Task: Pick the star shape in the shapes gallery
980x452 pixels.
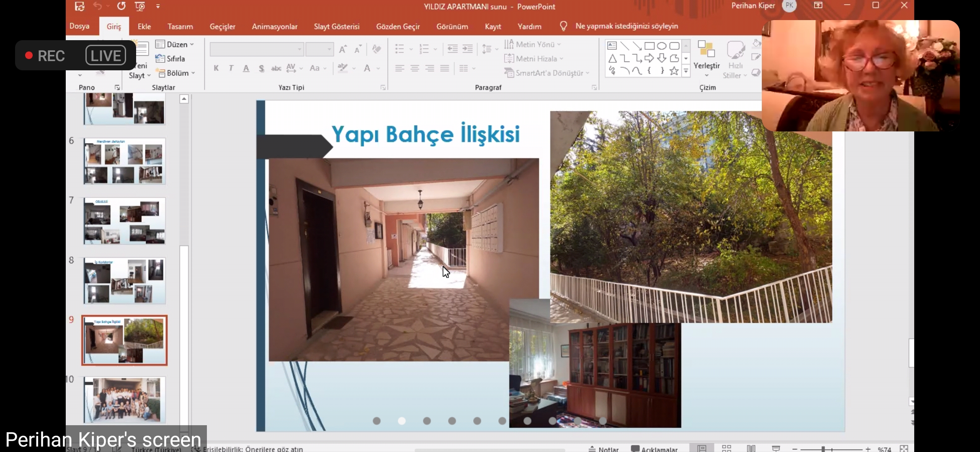Action: pyautogui.click(x=674, y=71)
